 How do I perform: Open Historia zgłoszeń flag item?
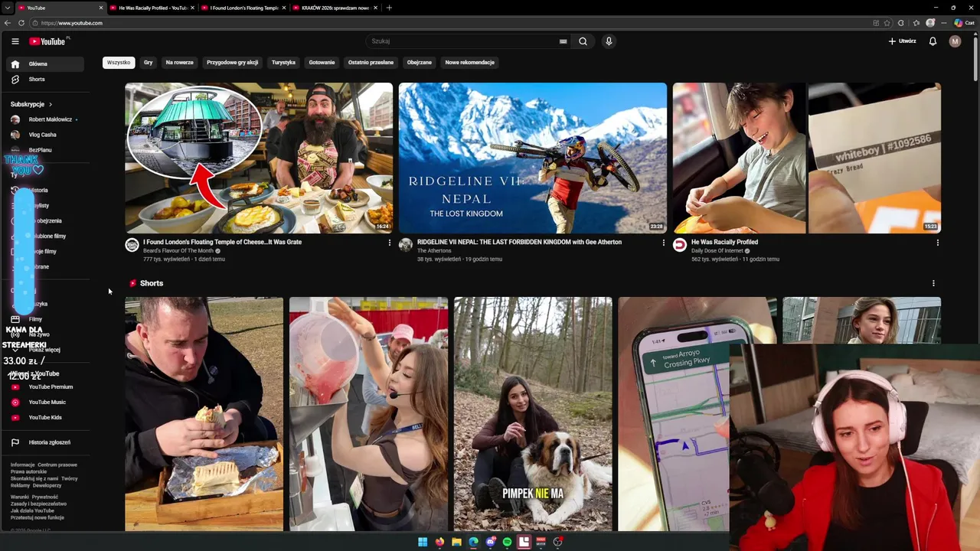[x=45, y=442]
